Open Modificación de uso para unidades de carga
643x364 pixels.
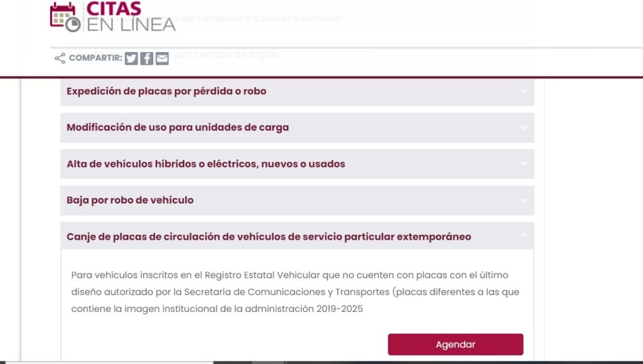[178, 127]
